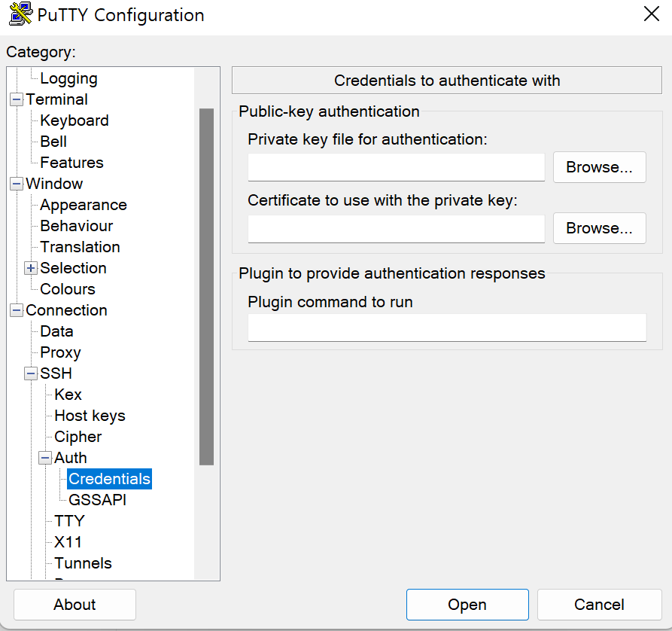Viewport: 672px width, 631px height.
Task: Open the Kex settings
Action: click(x=68, y=395)
